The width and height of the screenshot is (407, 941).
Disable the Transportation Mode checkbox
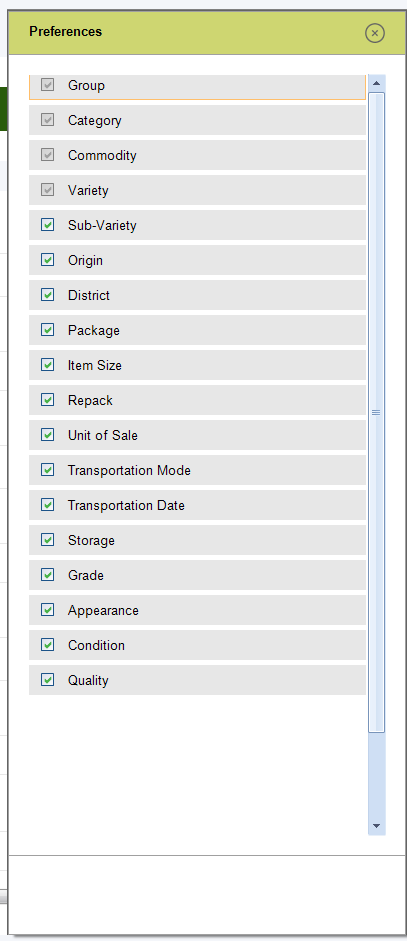47,469
